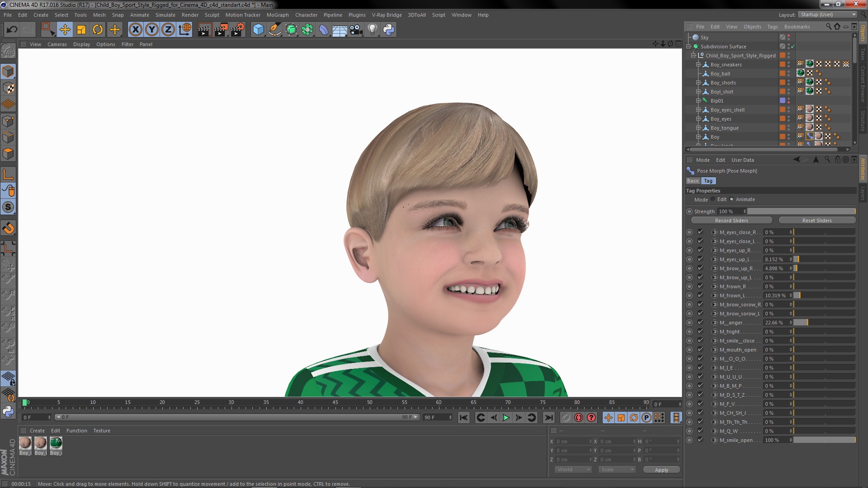This screenshot has height=488, width=868.
Task: Toggle checkmark for M_smile_open morph
Action: [700, 440]
